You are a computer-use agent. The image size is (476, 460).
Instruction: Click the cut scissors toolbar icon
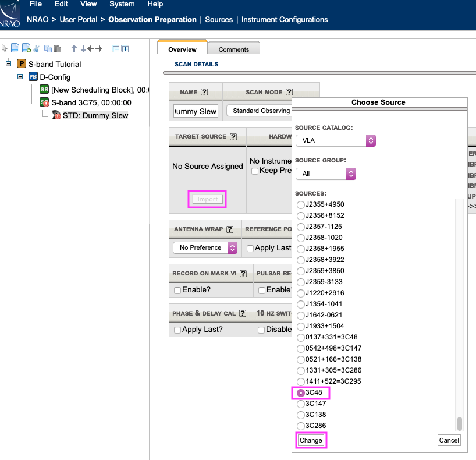pyautogui.click(x=37, y=49)
